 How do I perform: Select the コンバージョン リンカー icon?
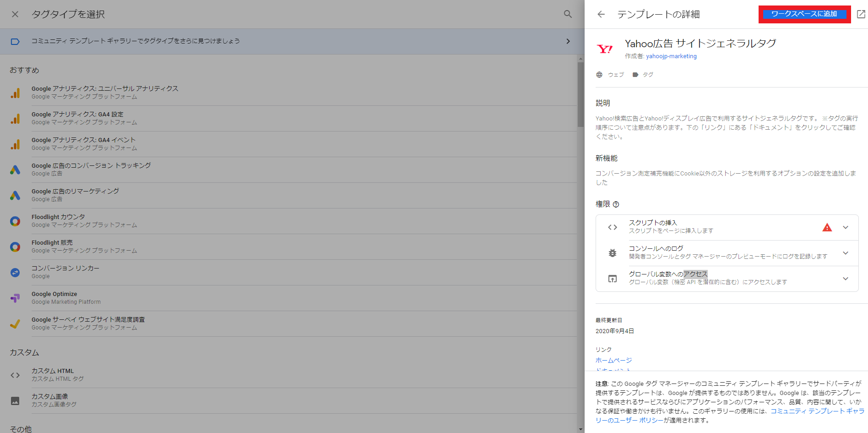(15, 273)
